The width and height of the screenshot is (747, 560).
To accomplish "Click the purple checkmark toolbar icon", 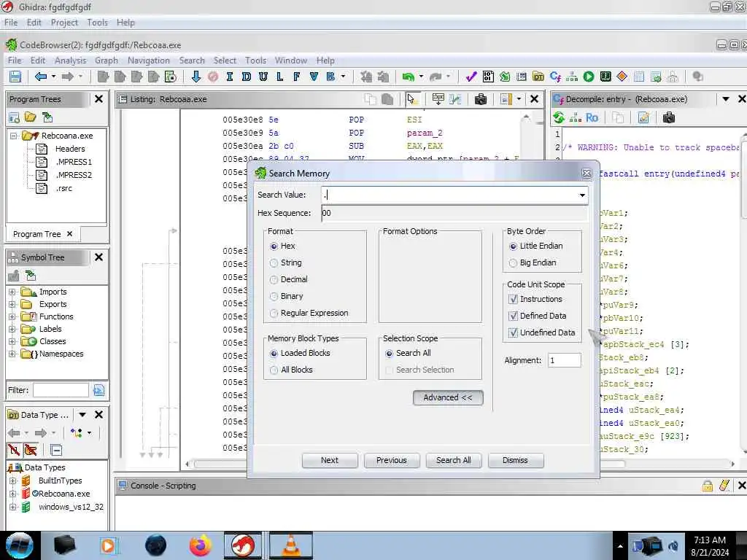I will tap(471, 77).
